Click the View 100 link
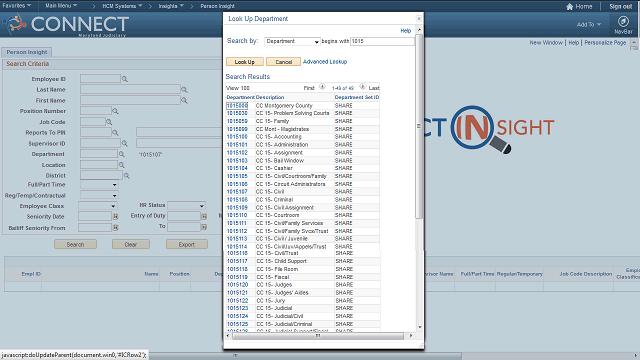Screen dimensions: 640x360 (x=238, y=88)
